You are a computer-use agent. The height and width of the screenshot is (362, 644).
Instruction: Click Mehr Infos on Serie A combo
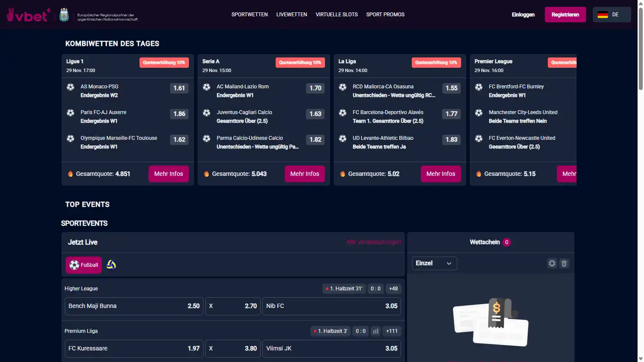click(305, 174)
